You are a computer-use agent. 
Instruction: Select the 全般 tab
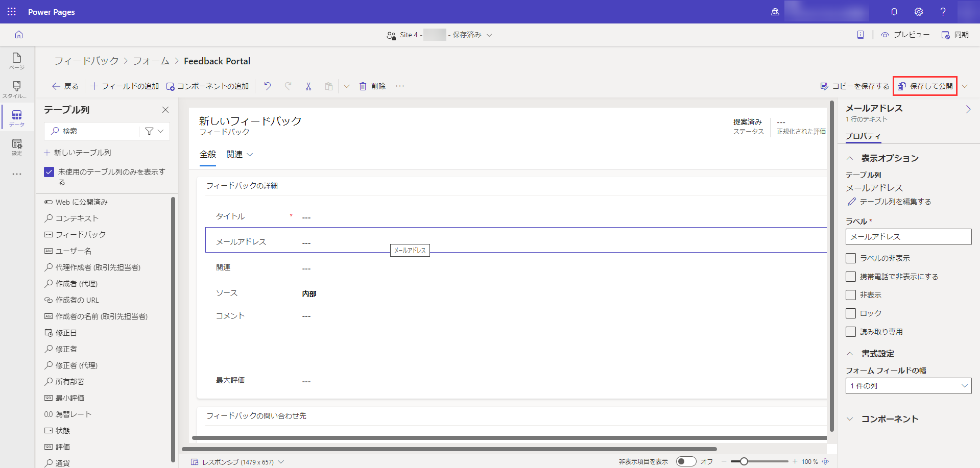pyautogui.click(x=208, y=154)
